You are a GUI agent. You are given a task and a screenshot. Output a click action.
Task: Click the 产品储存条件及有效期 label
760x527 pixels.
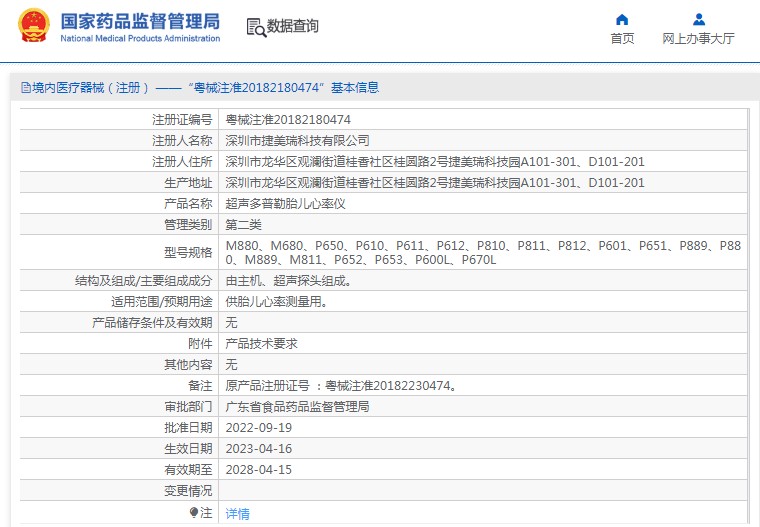coord(152,323)
